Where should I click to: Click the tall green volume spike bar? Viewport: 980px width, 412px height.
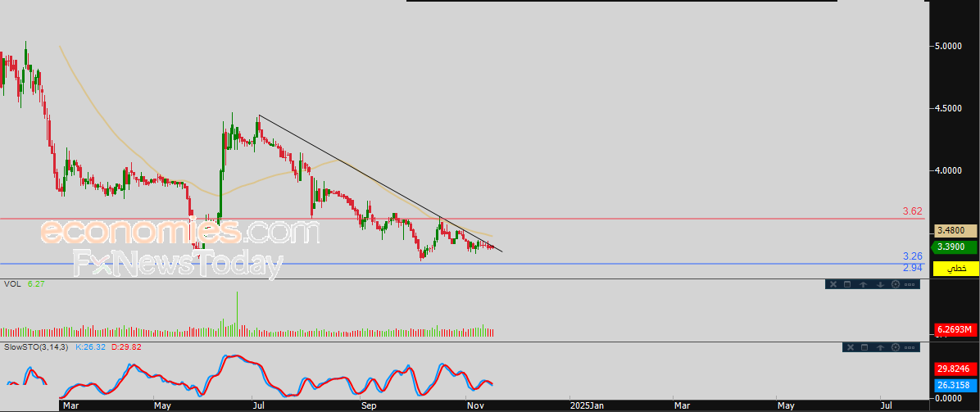(238, 315)
